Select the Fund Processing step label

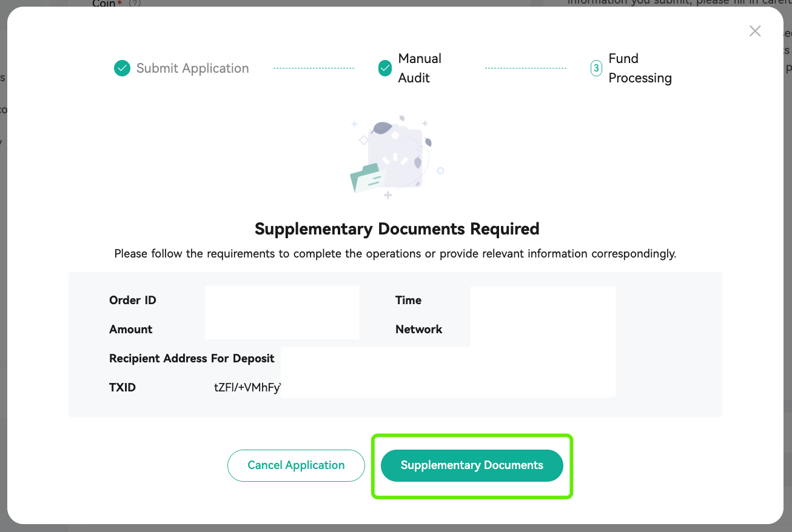[x=640, y=68]
